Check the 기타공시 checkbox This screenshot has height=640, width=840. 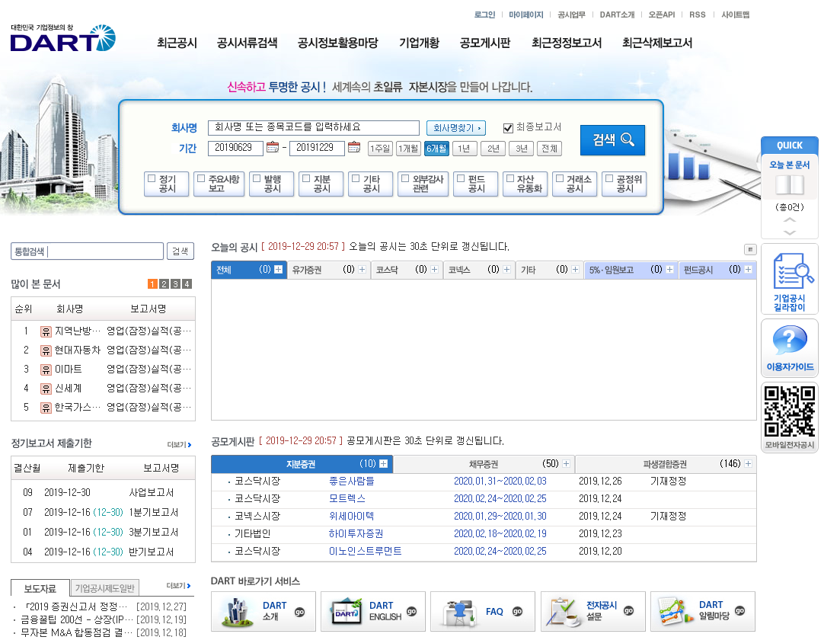tap(356, 178)
